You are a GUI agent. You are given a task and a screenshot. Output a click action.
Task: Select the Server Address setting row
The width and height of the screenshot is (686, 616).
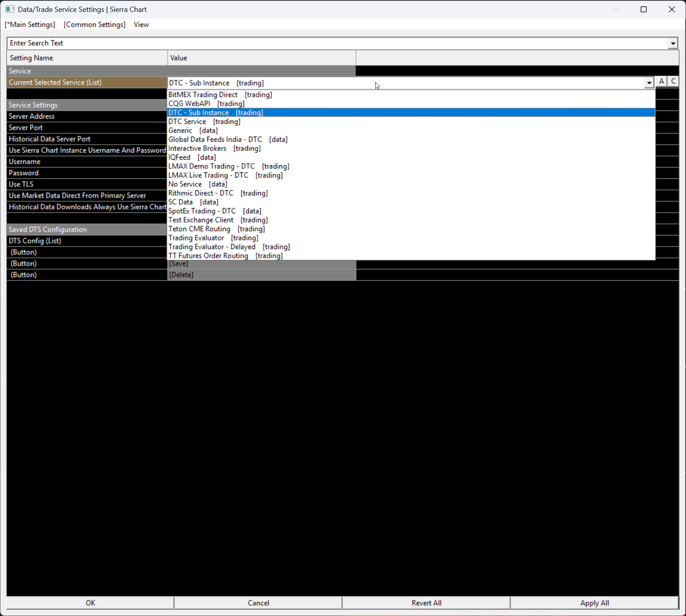click(x=87, y=116)
